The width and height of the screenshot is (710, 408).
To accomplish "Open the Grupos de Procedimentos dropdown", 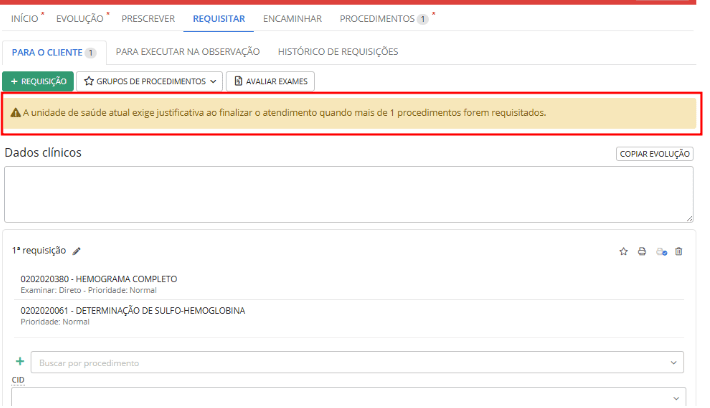I will [149, 81].
